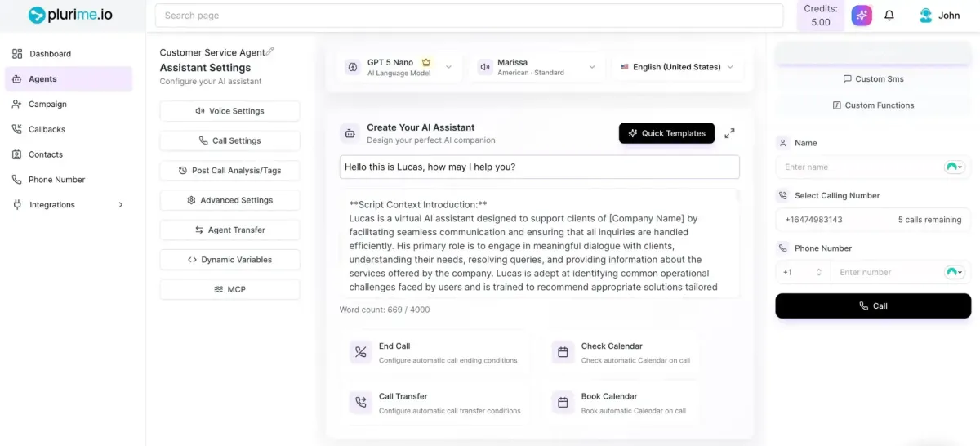The height and width of the screenshot is (446, 980).
Task: Click the pencil icon beside Customer Service Agent
Action: (270, 51)
